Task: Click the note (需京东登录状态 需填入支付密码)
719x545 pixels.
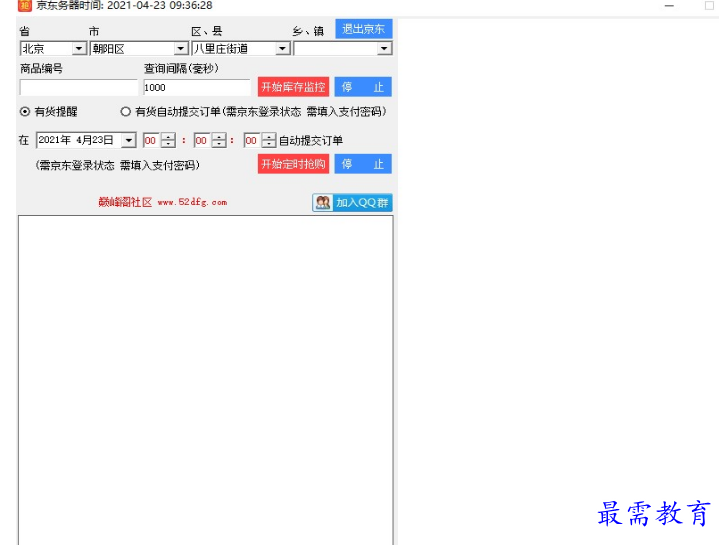Action: click(x=117, y=165)
